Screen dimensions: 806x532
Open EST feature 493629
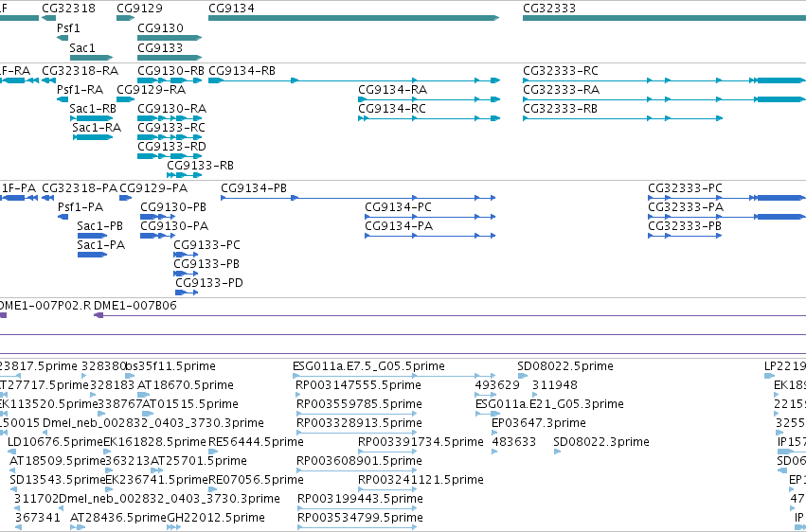[485, 395]
